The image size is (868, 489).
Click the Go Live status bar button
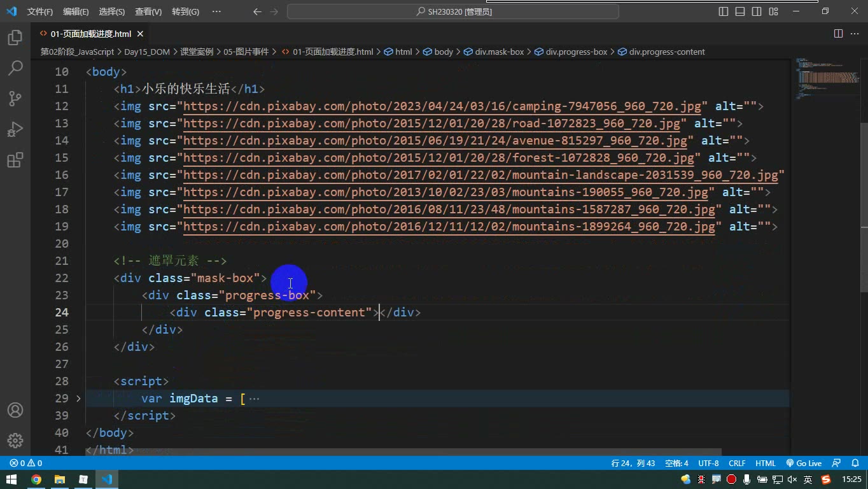(x=804, y=464)
